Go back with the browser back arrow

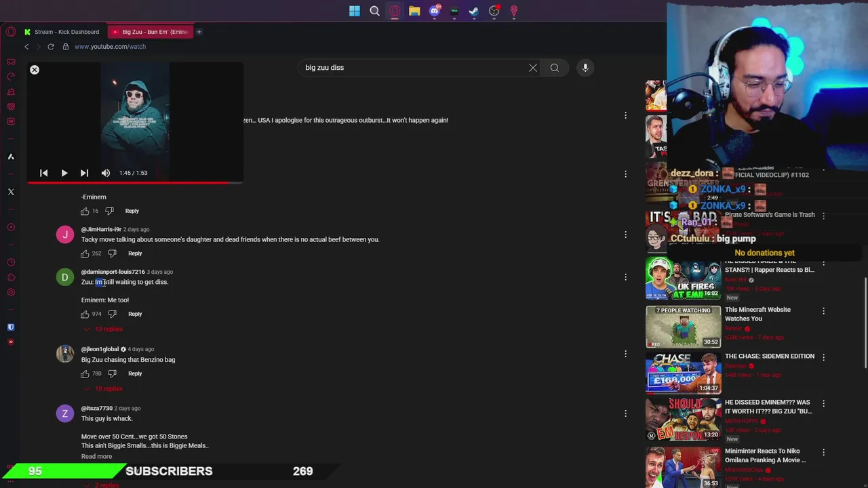coord(26,47)
